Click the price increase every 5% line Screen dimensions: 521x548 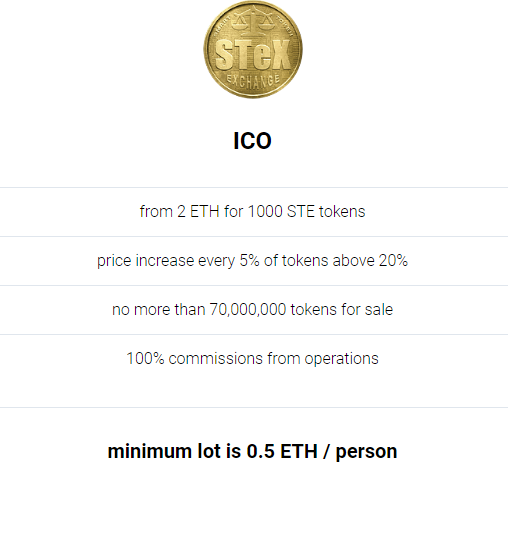(x=252, y=261)
